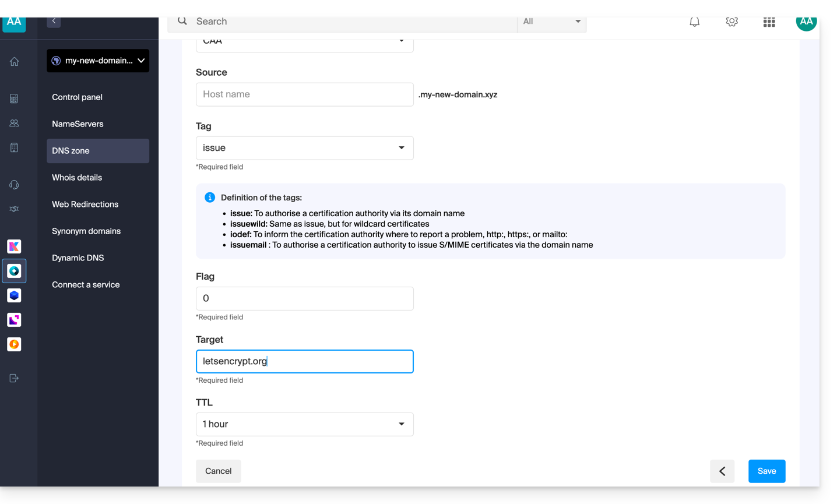Click the notification bell icon
This screenshot has width=837, height=504.
coord(694,22)
